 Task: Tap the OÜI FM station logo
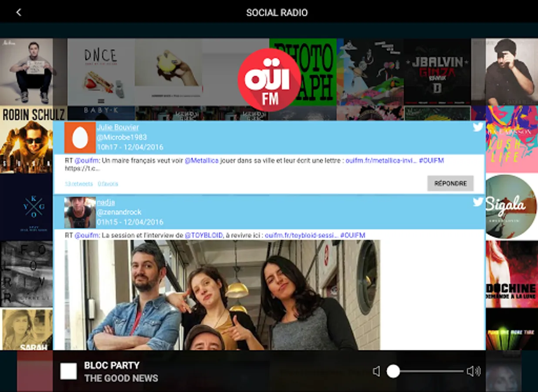(269, 80)
